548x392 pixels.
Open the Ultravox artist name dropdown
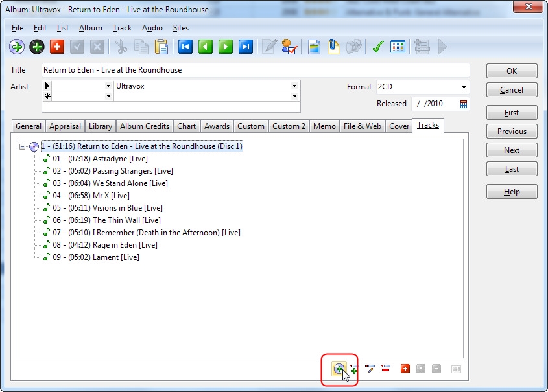[294, 86]
